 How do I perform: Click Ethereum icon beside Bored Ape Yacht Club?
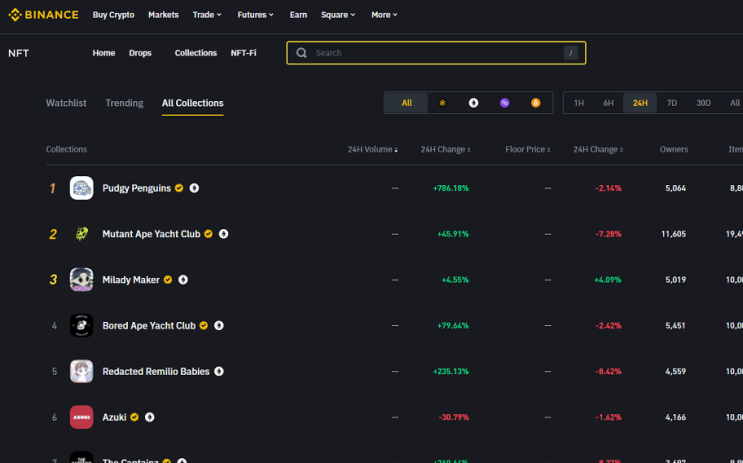(219, 326)
